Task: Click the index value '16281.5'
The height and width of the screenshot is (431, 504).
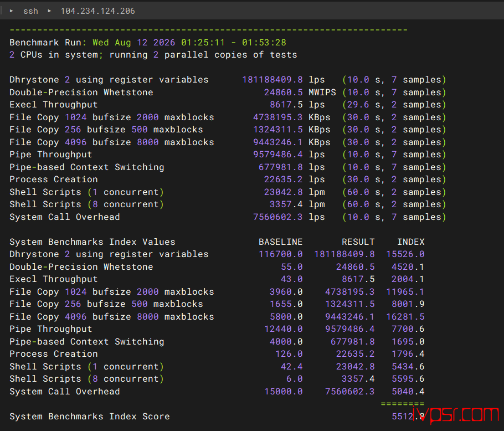Action: click(x=405, y=317)
